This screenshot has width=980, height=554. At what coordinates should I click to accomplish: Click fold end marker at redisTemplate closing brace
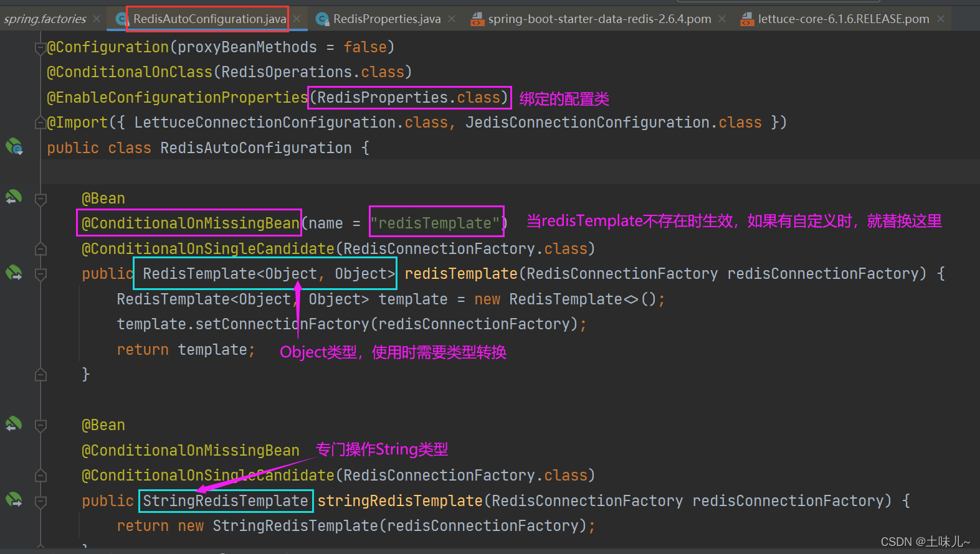pyautogui.click(x=40, y=375)
